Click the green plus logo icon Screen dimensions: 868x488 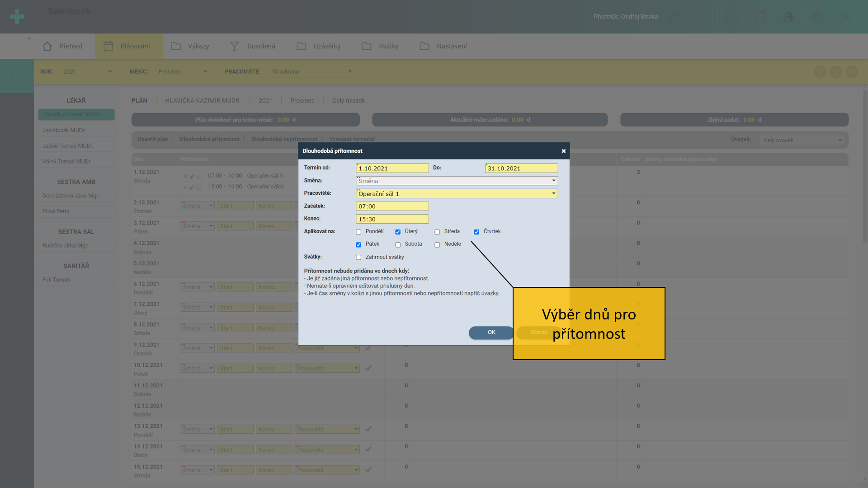(x=17, y=17)
